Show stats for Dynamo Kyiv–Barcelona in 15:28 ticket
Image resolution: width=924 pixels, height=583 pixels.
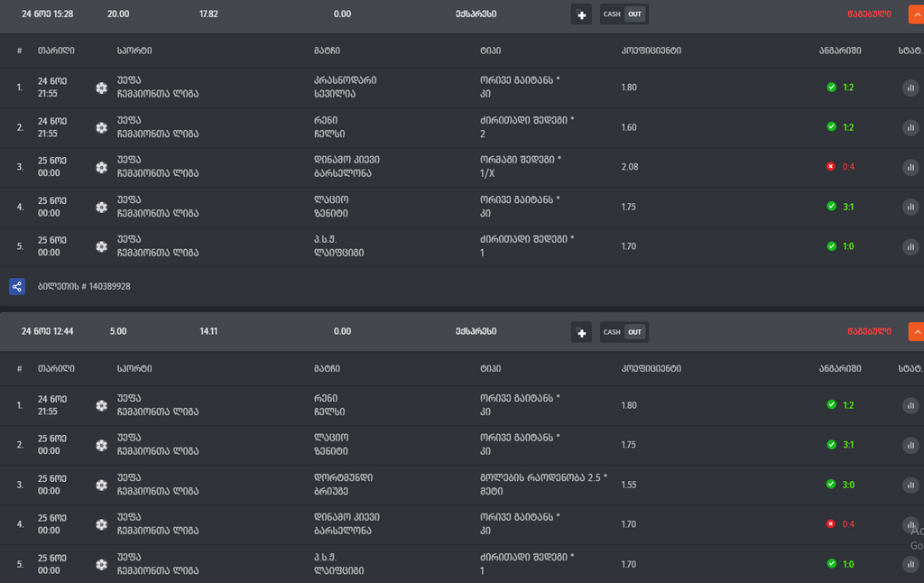click(910, 167)
